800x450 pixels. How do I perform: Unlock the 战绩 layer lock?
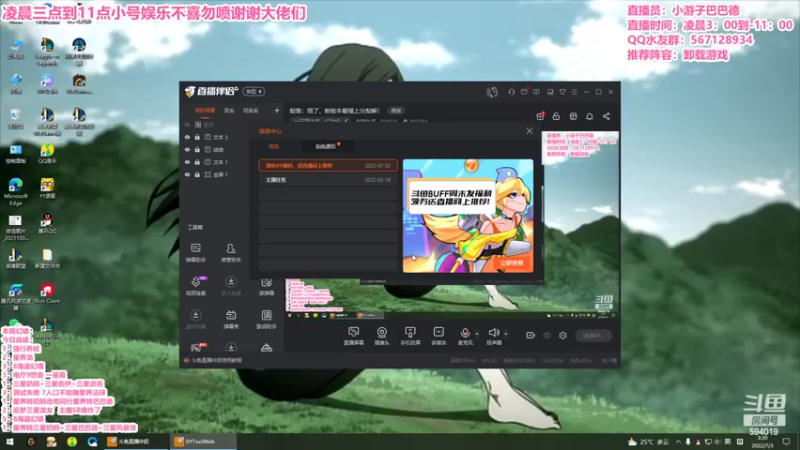coord(197,149)
